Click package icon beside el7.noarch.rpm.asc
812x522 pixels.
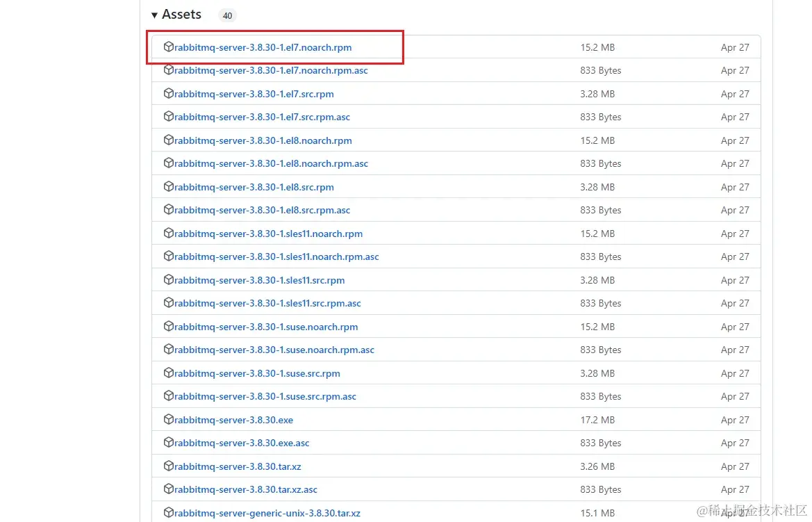[x=168, y=70]
